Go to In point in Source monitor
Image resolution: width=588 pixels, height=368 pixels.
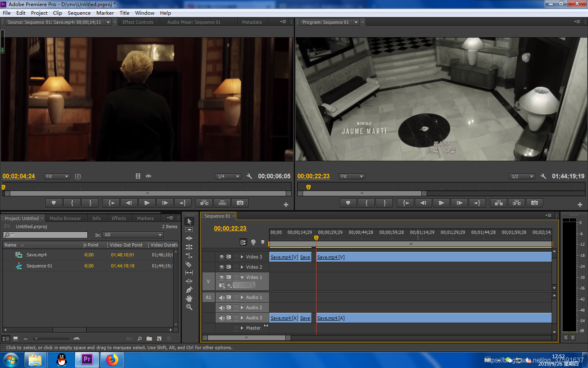click(x=111, y=203)
